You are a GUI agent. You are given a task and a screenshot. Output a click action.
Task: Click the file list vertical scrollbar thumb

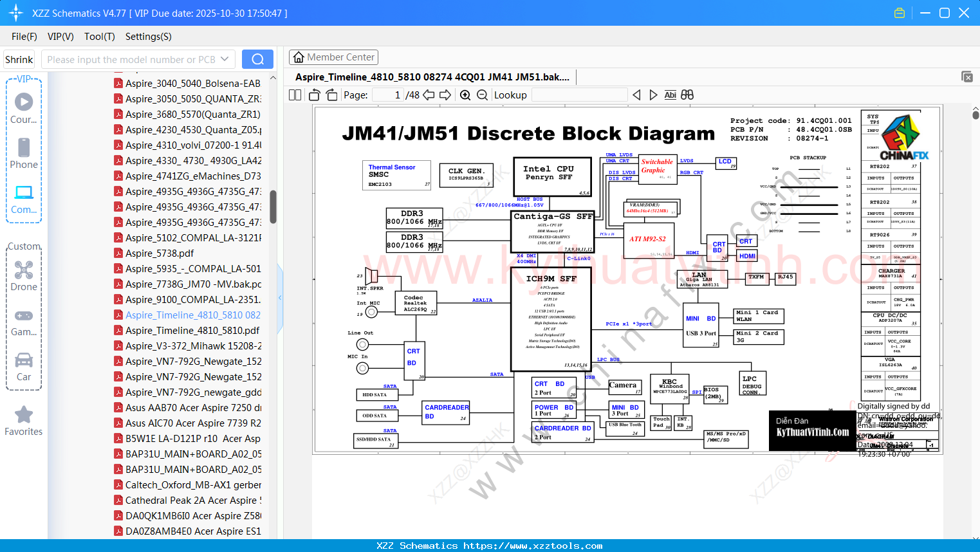click(273, 207)
